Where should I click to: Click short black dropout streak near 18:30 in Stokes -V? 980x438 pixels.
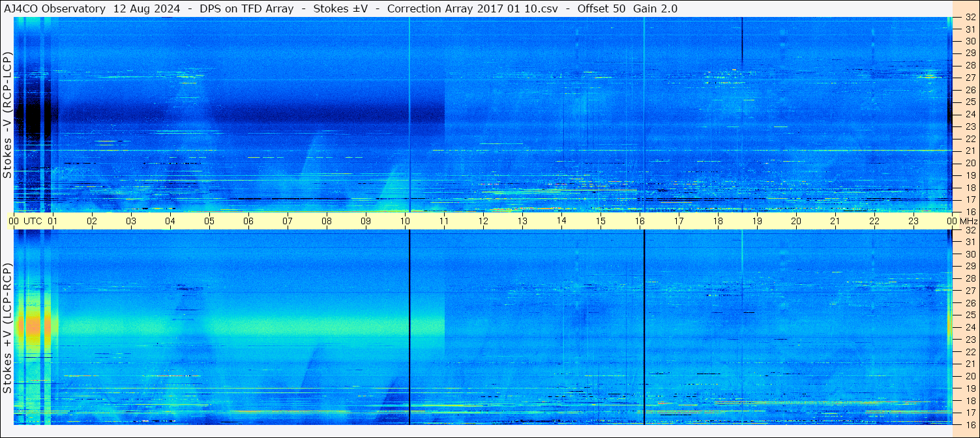click(x=742, y=42)
